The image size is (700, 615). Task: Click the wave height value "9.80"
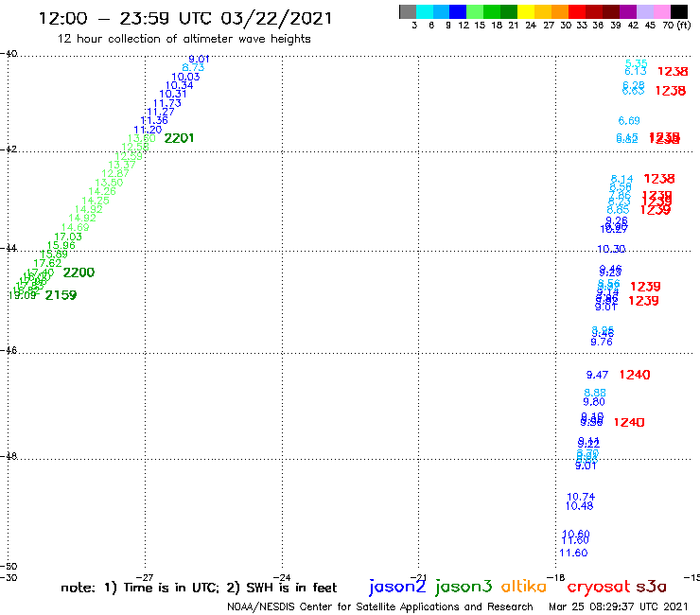pyautogui.click(x=594, y=401)
